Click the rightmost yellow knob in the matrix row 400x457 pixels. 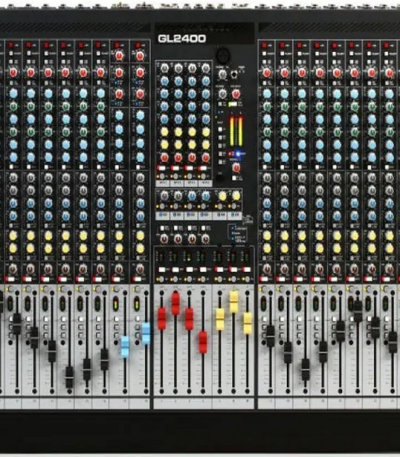[236, 196]
